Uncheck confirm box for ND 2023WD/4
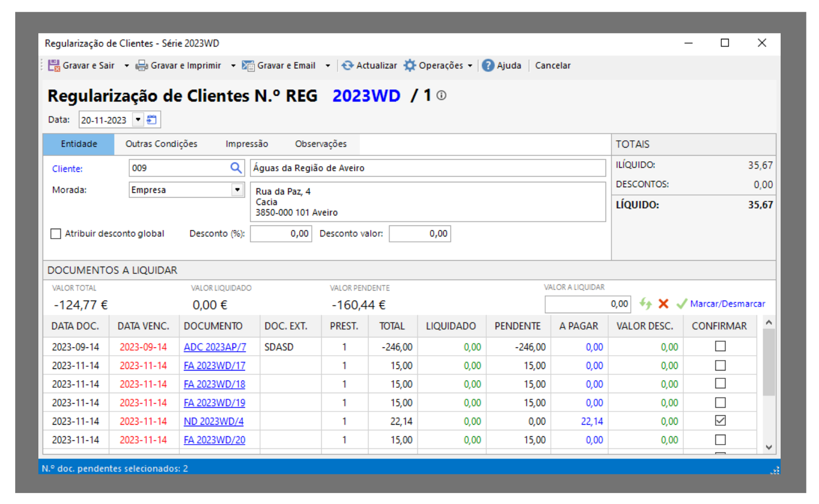This screenshot has width=819, height=504. pos(720,421)
